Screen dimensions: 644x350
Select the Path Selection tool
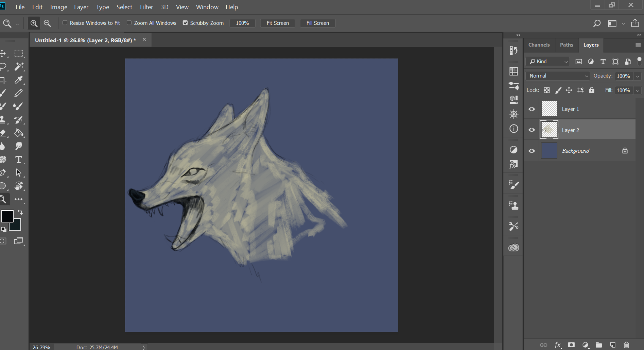coord(19,173)
